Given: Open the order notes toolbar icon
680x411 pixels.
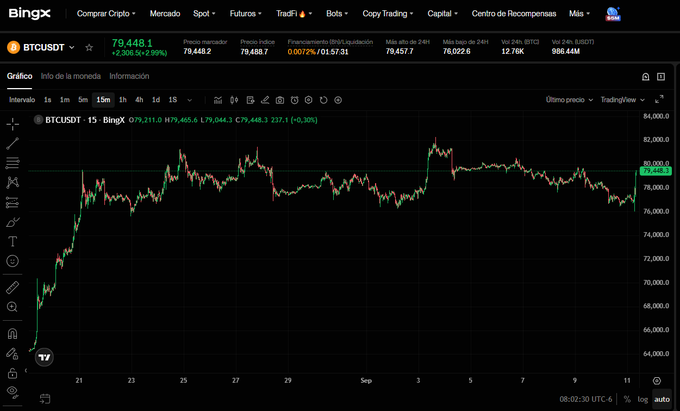Looking at the screenshot, I should 250,100.
